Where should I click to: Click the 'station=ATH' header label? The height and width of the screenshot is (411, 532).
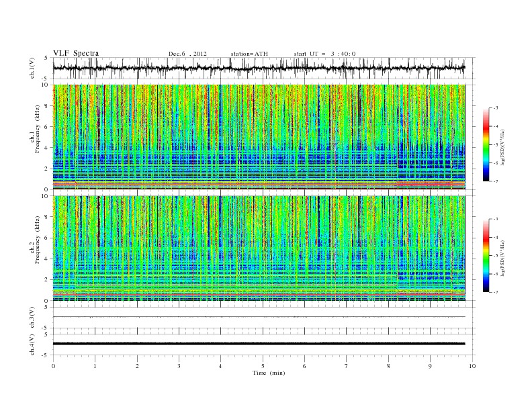[249, 54]
